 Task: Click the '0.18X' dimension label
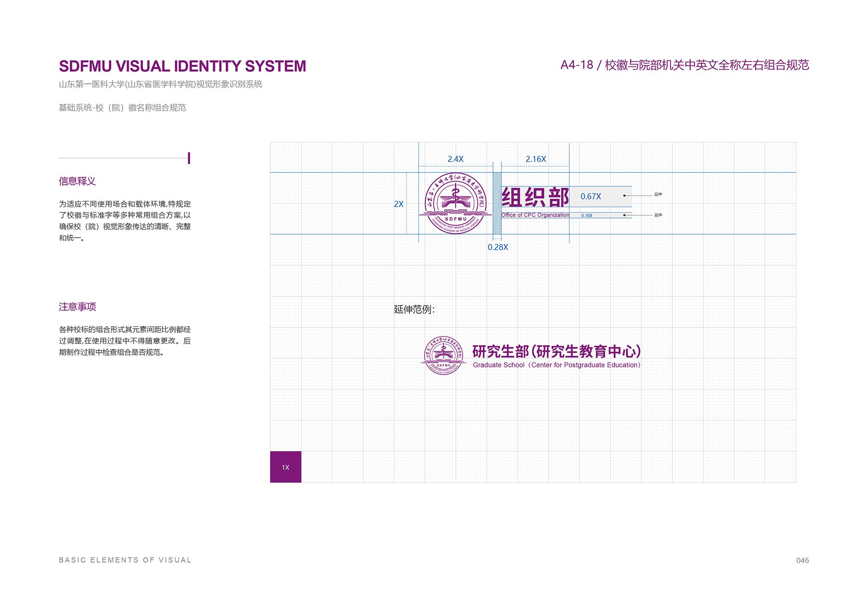pos(587,215)
